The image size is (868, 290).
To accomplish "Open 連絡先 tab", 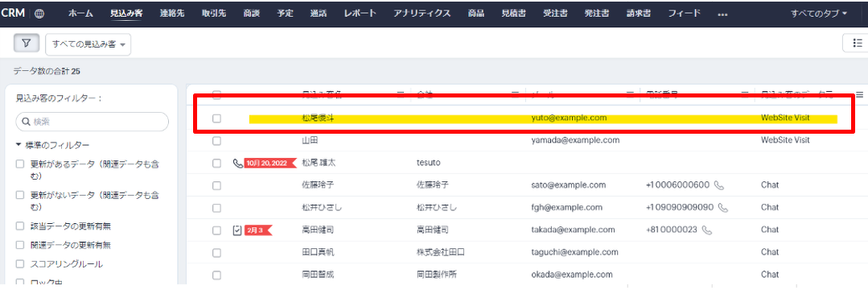I will tap(172, 14).
